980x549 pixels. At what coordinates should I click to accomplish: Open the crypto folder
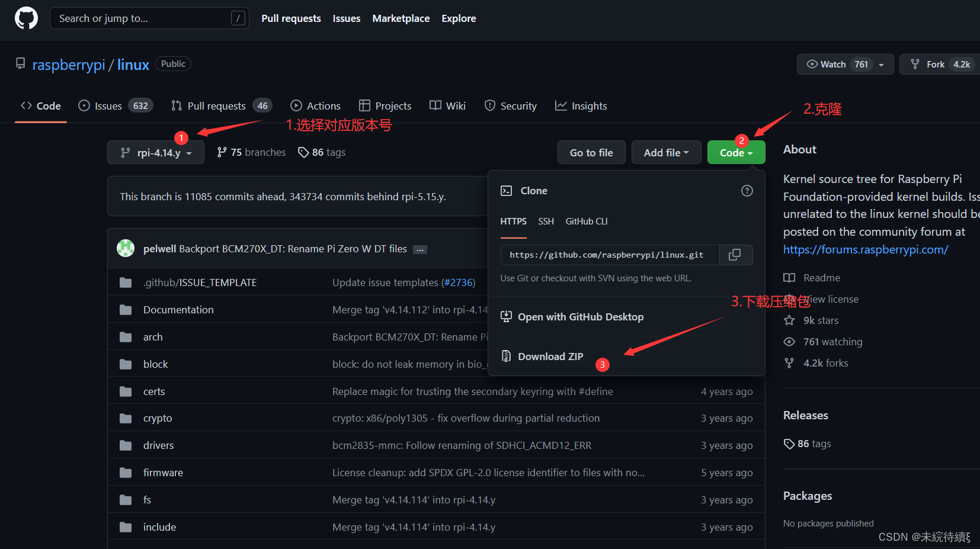point(158,418)
